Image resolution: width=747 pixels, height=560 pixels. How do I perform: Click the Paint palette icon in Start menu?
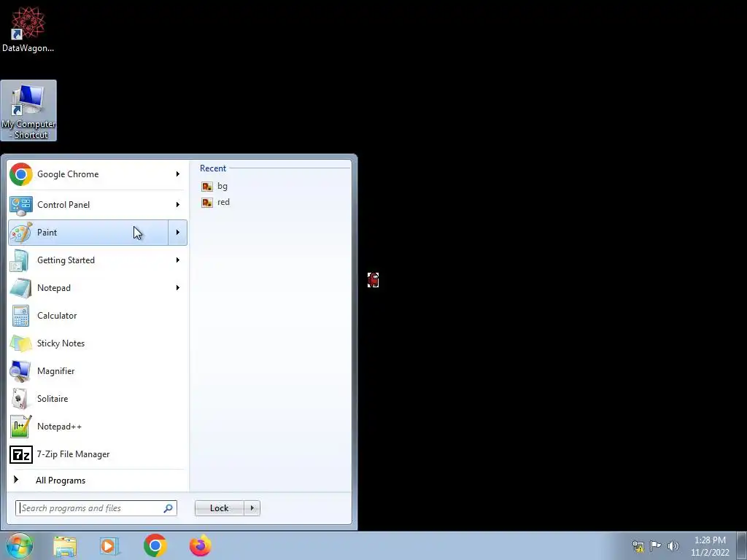pyautogui.click(x=21, y=233)
